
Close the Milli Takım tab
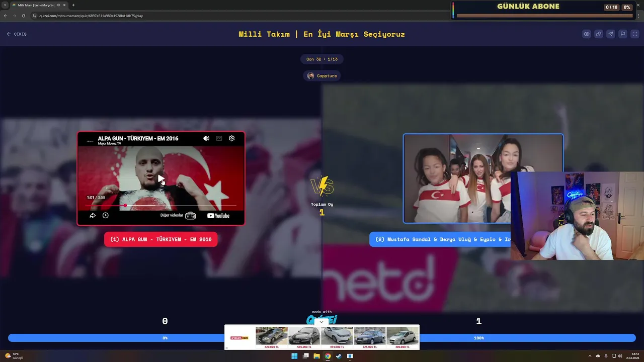(x=64, y=5)
